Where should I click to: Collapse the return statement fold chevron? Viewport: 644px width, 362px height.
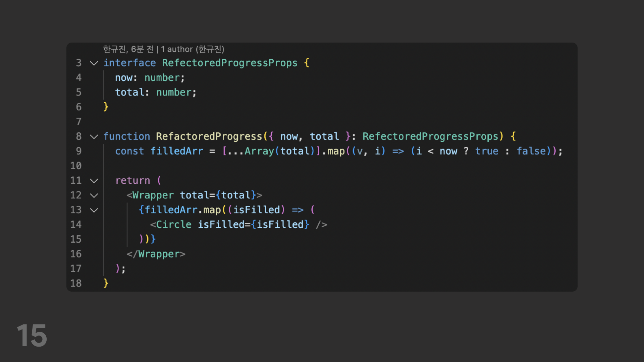tap(94, 181)
